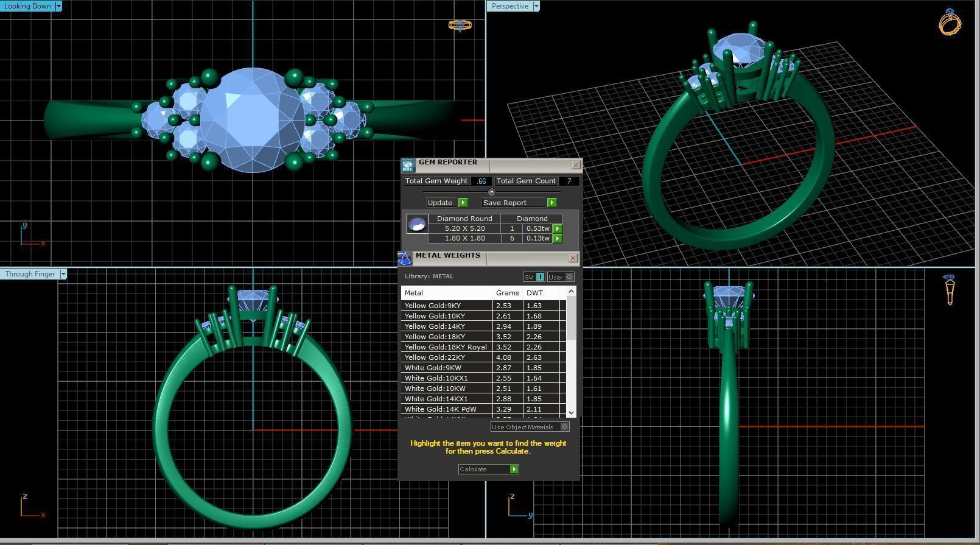Viewport: 980px width, 545px height.
Task: Select Yellow Gold:18KY row
Action: tap(483, 337)
